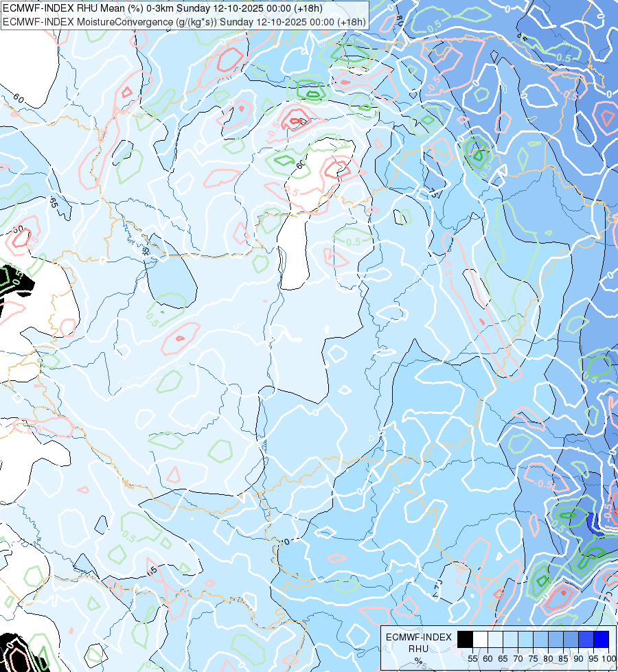This screenshot has height=672, width=618.
Task: Click the MoistureConvergence title line
Action: [x=184, y=22]
